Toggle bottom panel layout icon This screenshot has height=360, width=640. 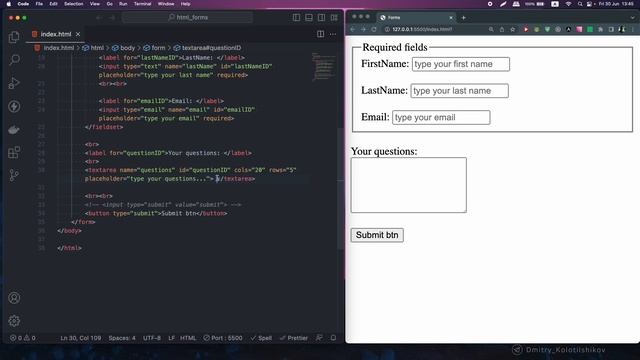[x=309, y=18]
